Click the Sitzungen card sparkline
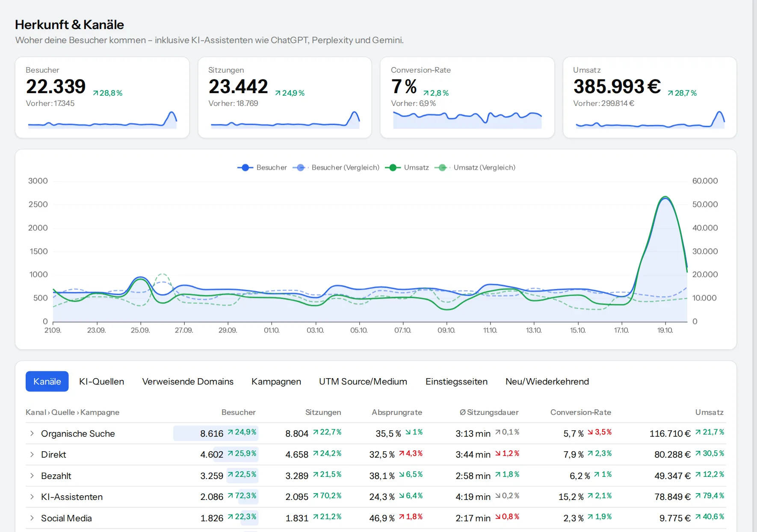 point(285,120)
